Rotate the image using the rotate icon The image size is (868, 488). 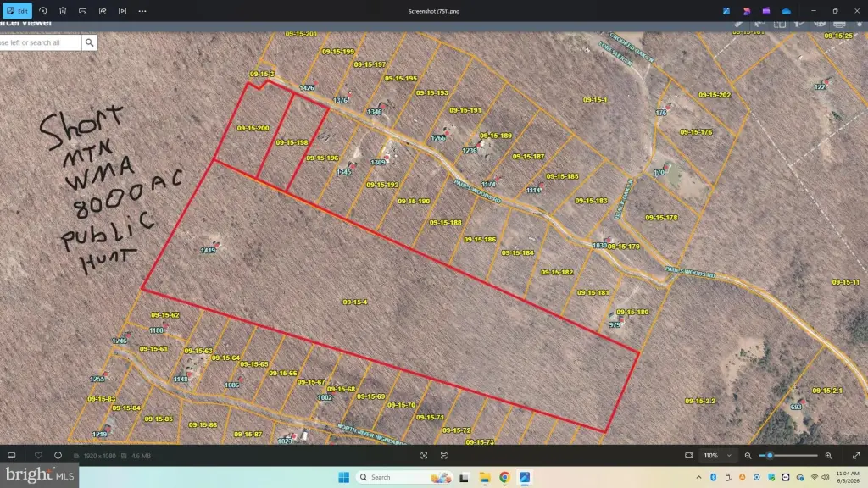[42, 10]
